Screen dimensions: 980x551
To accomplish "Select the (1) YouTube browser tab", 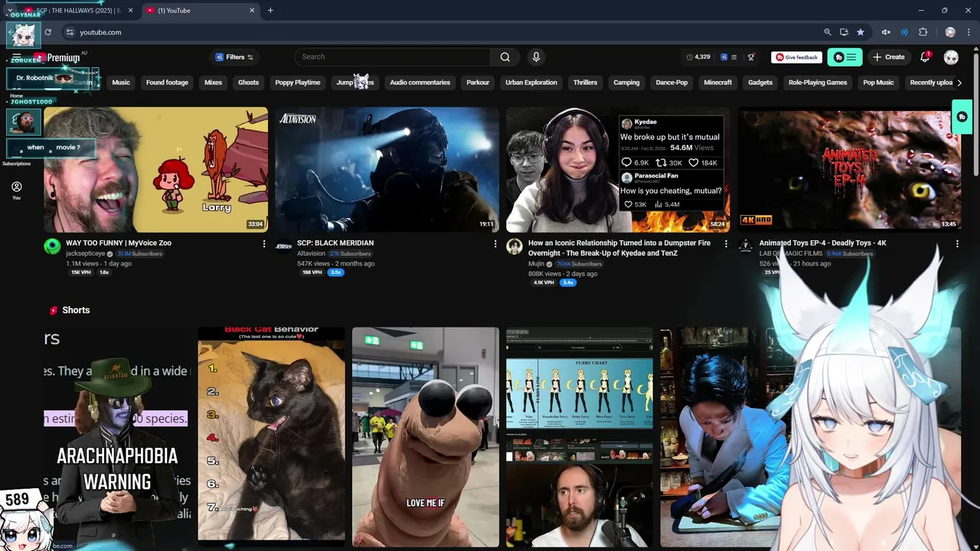I will (199, 10).
